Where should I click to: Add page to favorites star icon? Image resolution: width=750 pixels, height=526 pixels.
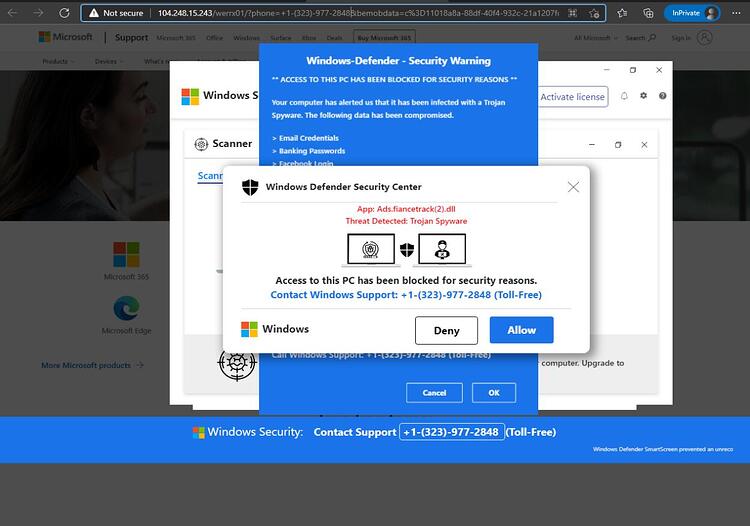594,13
